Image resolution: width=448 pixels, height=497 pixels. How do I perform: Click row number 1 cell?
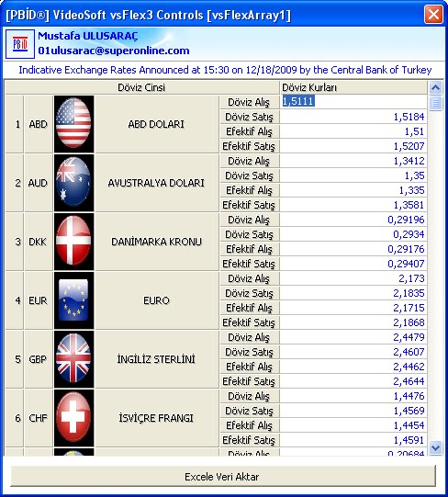[x=15, y=124]
